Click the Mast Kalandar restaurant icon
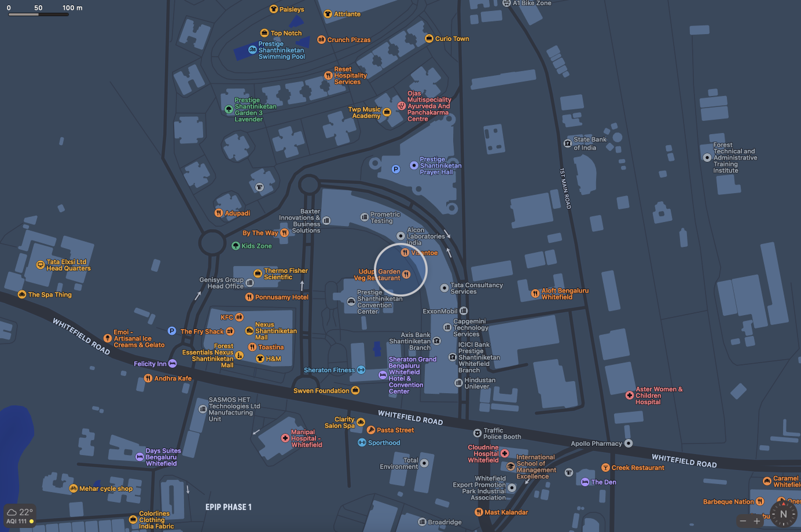Screen dimensions: 801x532 coord(479,512)
